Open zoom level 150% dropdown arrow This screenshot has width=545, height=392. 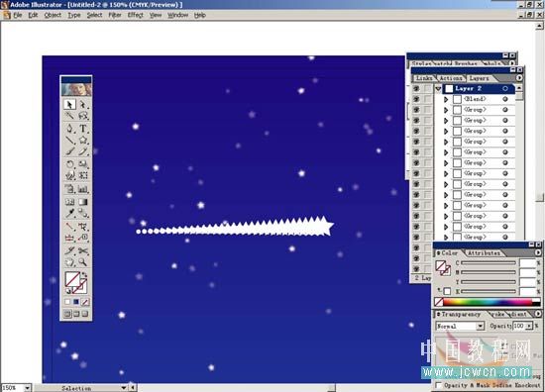(27, 387)
